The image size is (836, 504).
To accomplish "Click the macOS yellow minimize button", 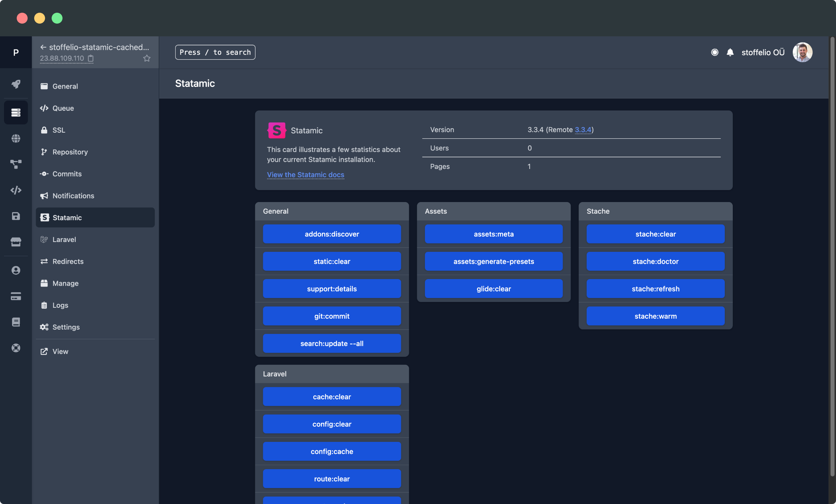I will [x=40, y=18].
